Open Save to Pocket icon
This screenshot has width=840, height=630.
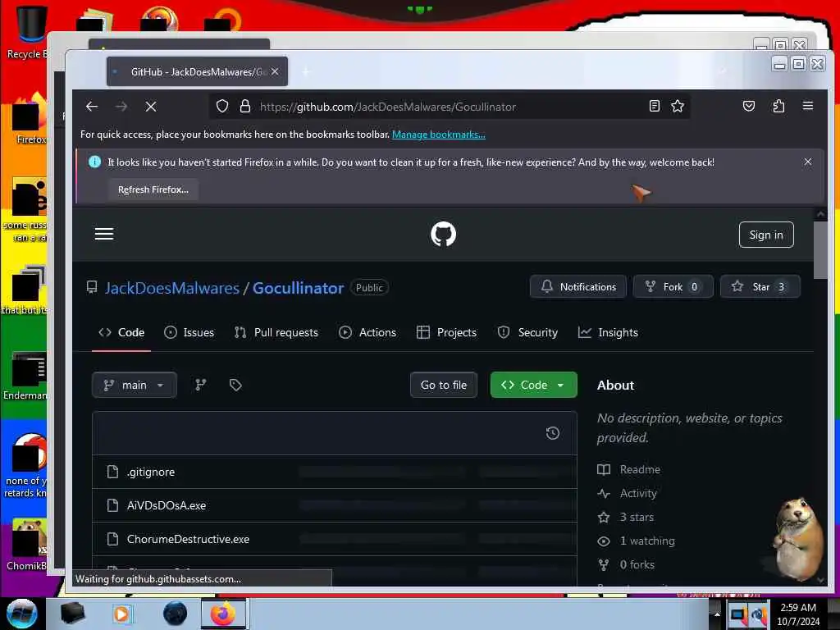click(x=749, y=106)
